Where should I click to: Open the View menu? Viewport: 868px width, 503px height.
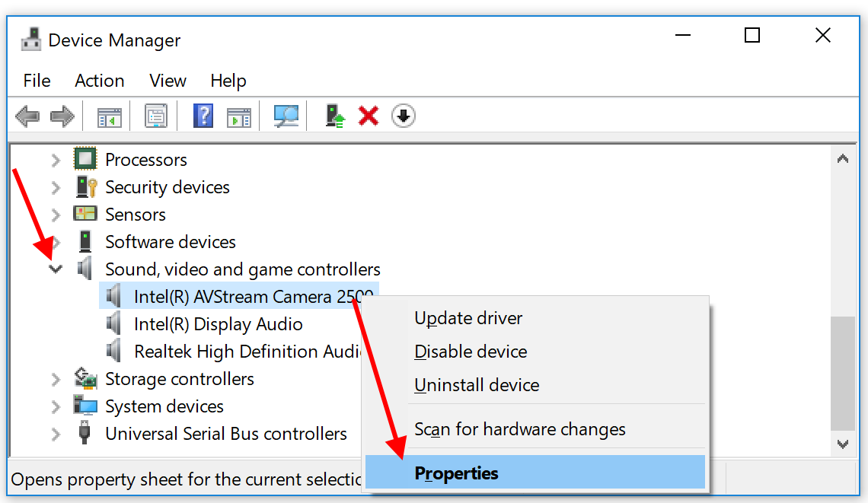tap(167, 81)
